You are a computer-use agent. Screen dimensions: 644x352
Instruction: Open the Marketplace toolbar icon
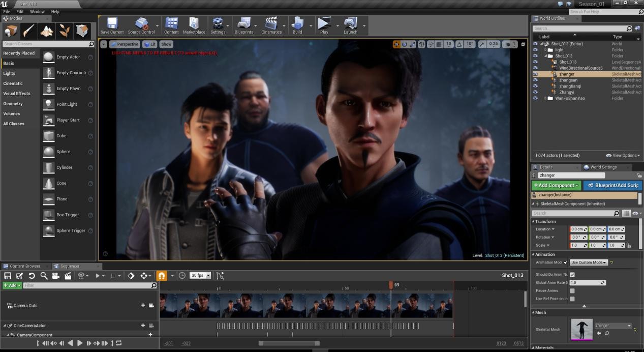194,25
